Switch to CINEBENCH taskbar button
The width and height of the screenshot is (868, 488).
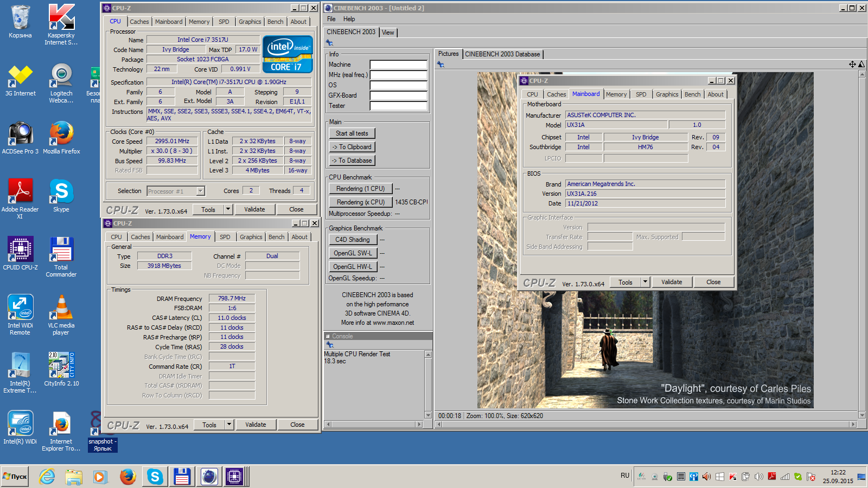click(x=209, y=477)
